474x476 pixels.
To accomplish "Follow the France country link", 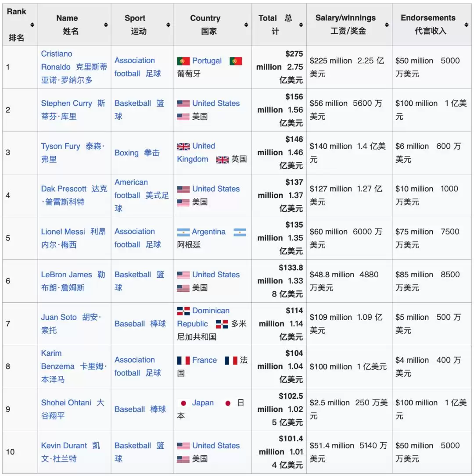I will (205, 360).
